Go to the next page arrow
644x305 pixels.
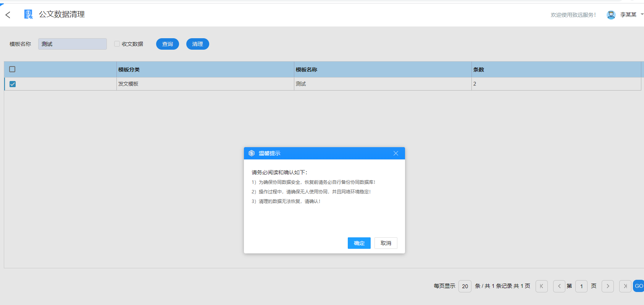[608, 286]
